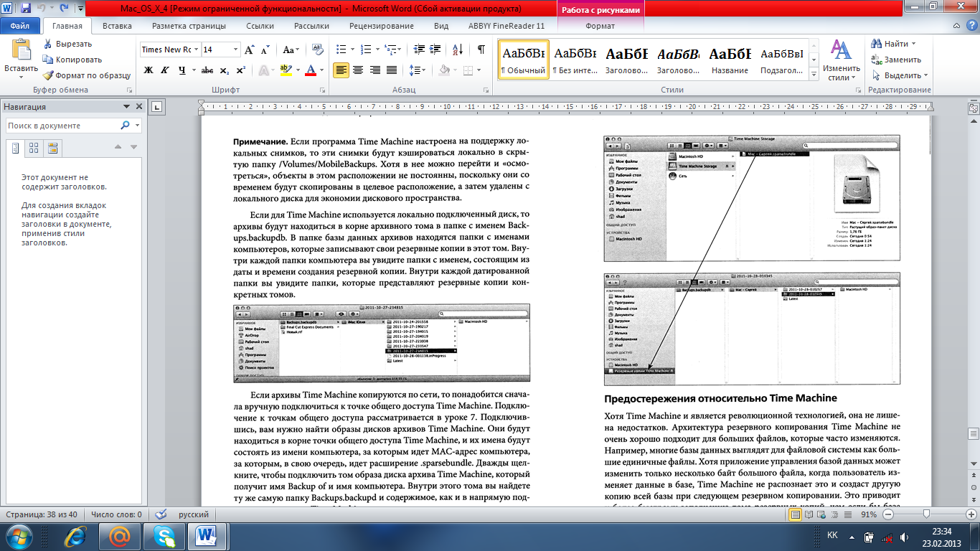The image size is (980, 551).
Task: Open the Word Help question mark icon
Action: (x=971, y=26)
